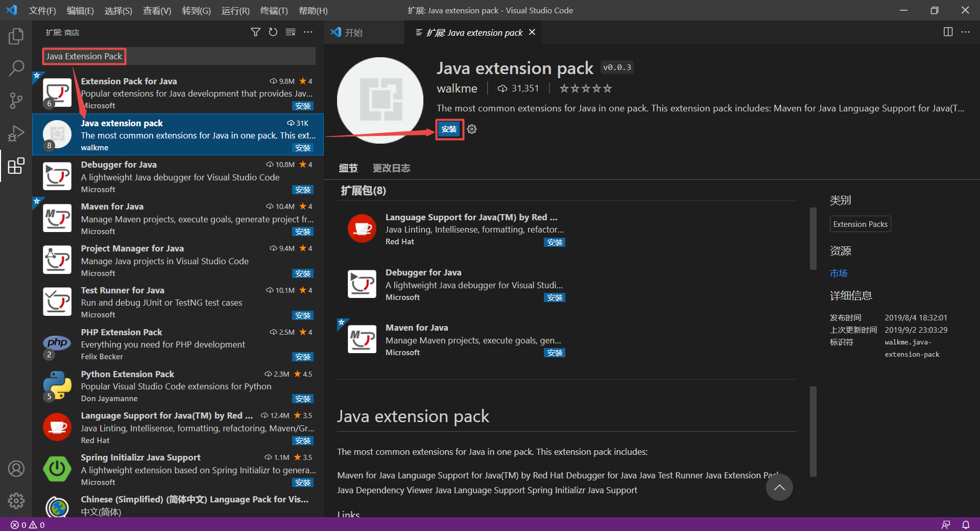Refresh the extensions list
Viewport: 980px width, 531px height.
click(273, 32)
